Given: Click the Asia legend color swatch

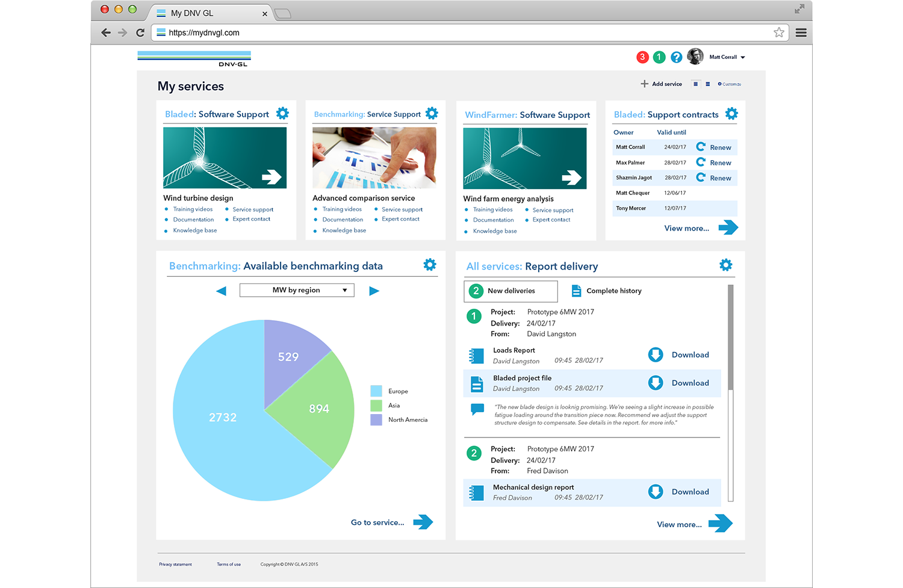Looking at the screenshot, I should pos(376,406).
